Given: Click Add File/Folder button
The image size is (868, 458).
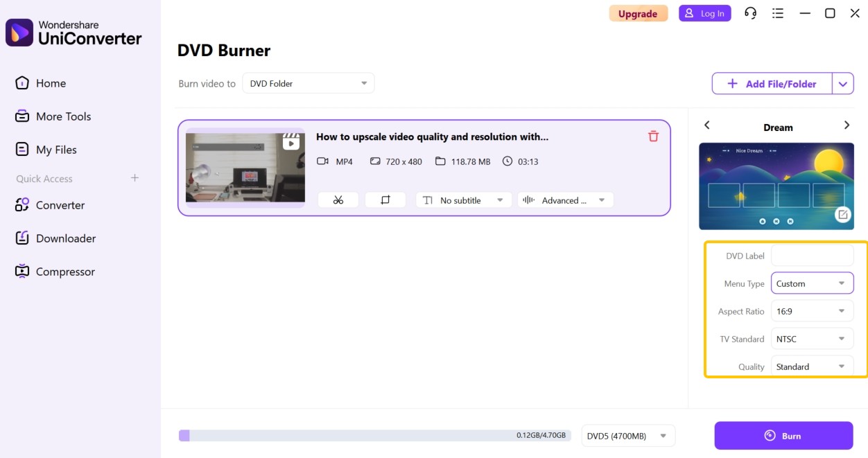Looking at the screenshot, I should (x=772, y=84).
